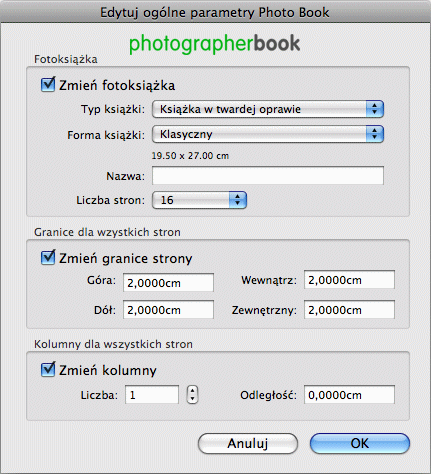
Task: Select the Zewnętrzny margin field
Action: pos(349,310)
